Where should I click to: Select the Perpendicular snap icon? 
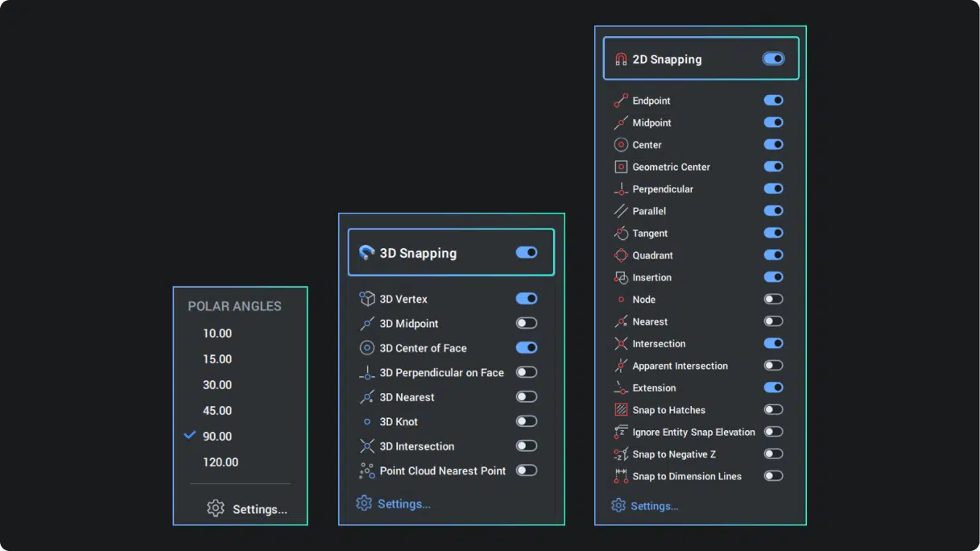(x=620, y=188)
